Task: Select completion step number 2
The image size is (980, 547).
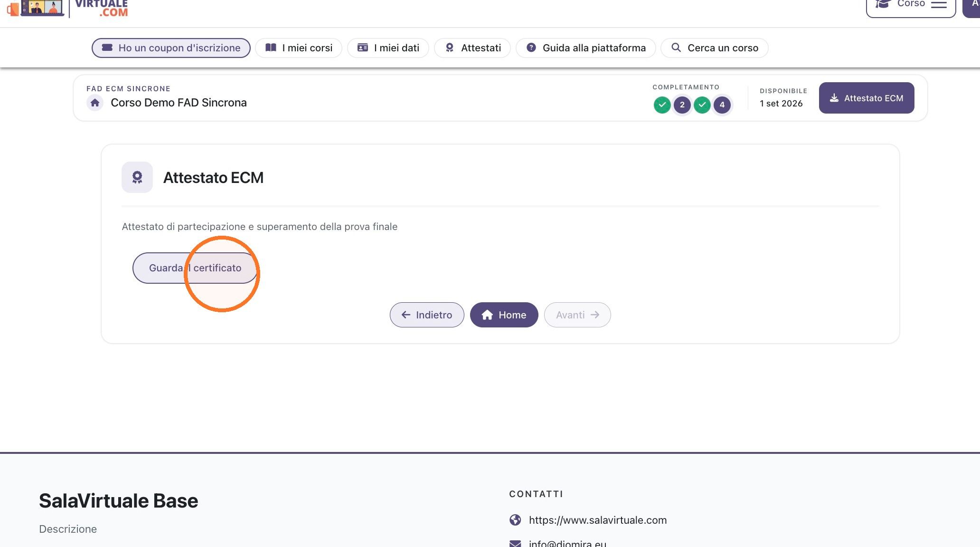Action: (682, 105)
